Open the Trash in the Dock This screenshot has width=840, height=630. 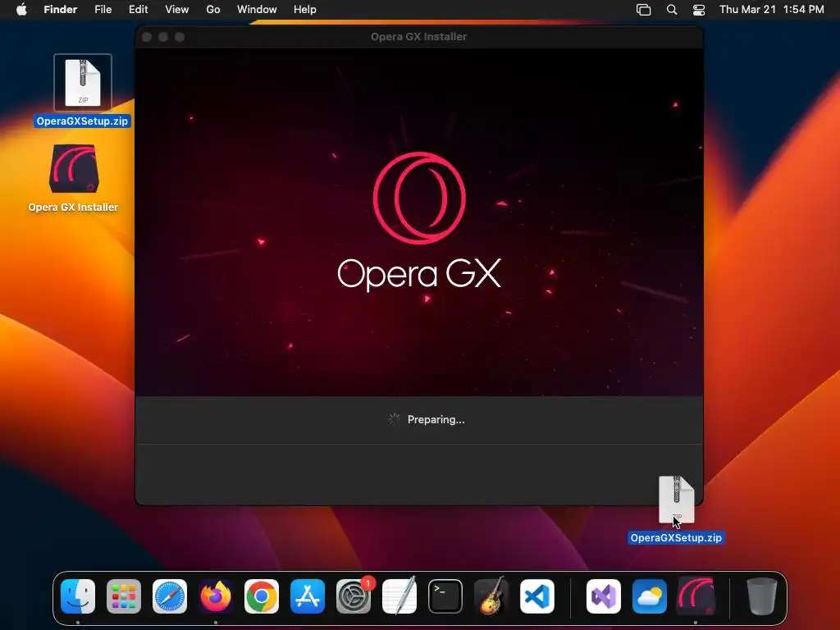[x=762, y=596]
